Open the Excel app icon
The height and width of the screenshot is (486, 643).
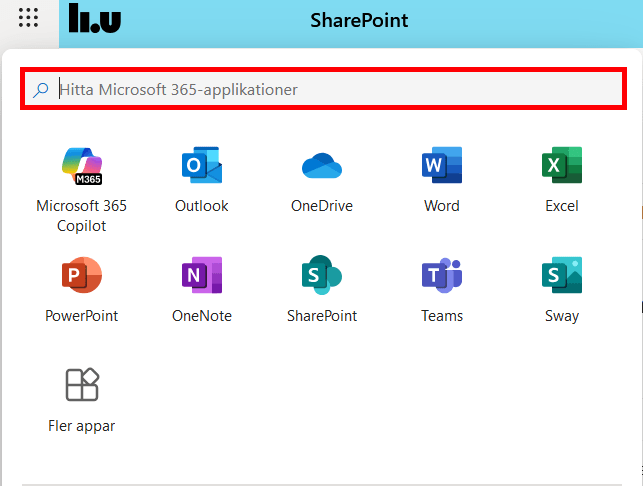tap(562, 165)
